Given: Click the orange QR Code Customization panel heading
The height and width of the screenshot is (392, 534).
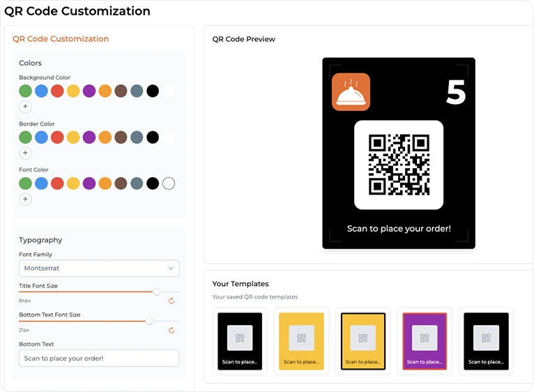Looking at the screenshot, I should click(61, 39).
